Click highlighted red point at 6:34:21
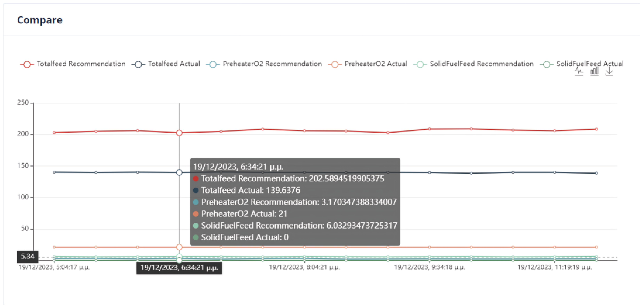The width and height of the screenshot is (644, 307). click(x=179, y=133)
